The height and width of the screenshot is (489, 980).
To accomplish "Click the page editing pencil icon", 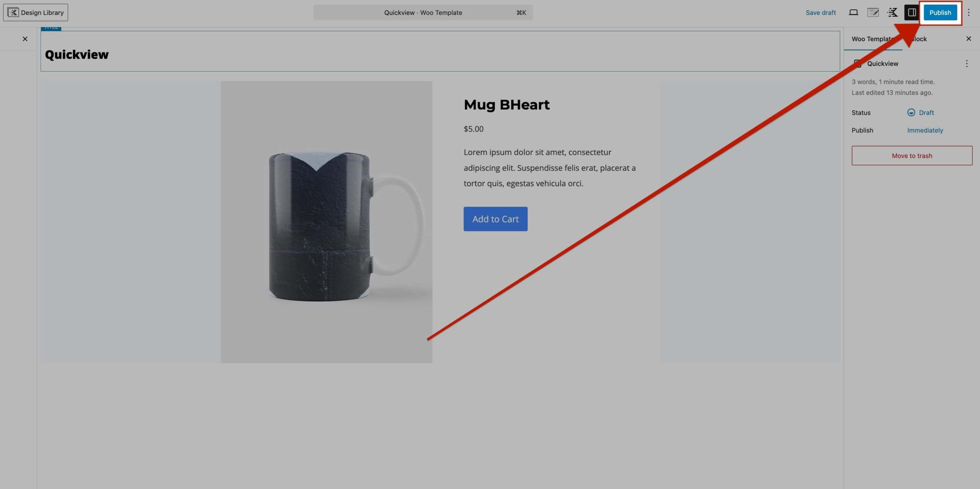I will [873, 13].
